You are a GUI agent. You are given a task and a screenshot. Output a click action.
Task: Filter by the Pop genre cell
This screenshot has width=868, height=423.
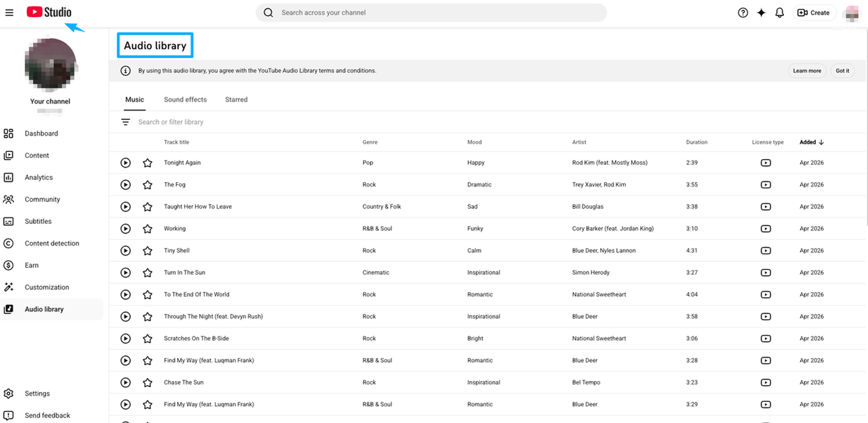368,163
